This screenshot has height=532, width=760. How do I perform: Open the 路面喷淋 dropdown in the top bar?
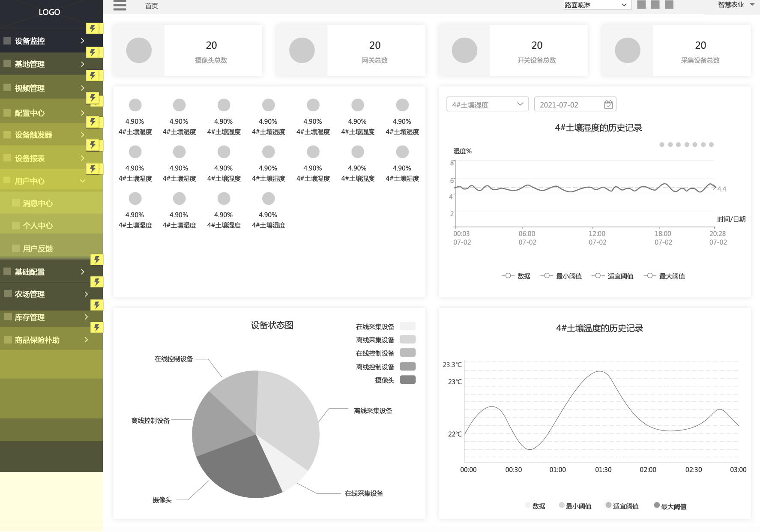point(597,5)
